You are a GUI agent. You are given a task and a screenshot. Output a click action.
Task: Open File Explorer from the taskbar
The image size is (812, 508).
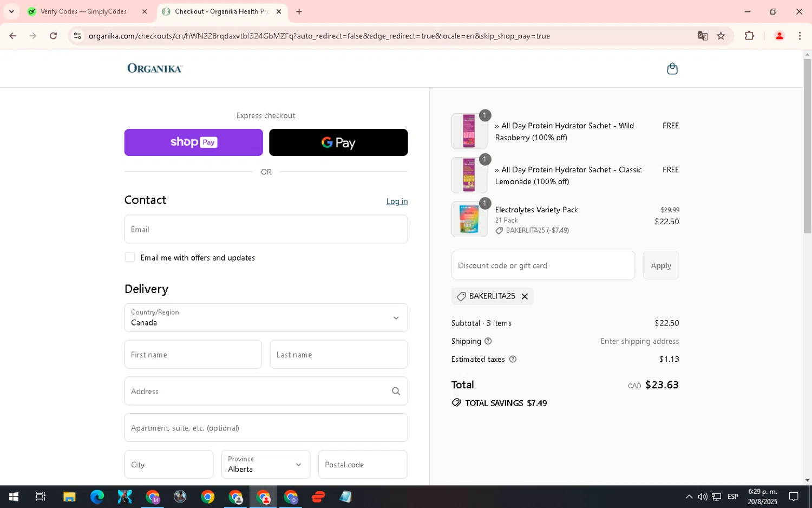click(x=69, y=497)
